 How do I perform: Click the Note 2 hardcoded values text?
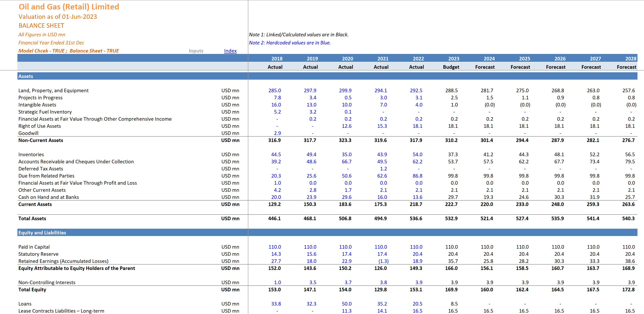pyautogui.click(x=290, y=43)
